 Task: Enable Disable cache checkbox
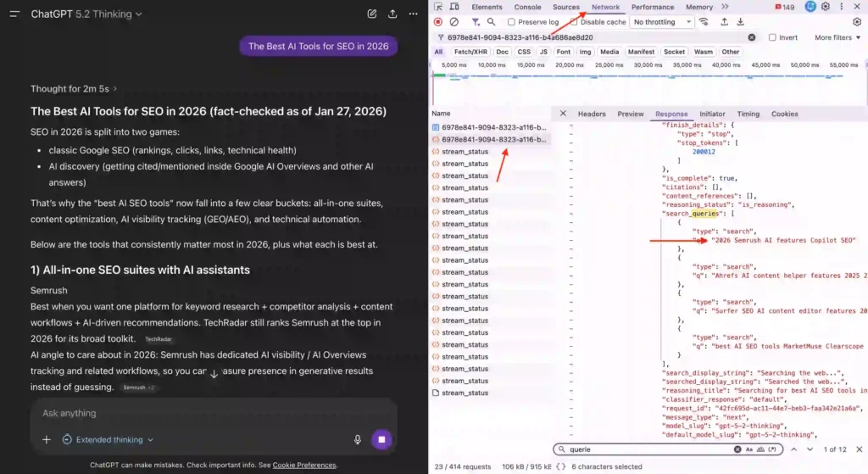tap(574, 22)
